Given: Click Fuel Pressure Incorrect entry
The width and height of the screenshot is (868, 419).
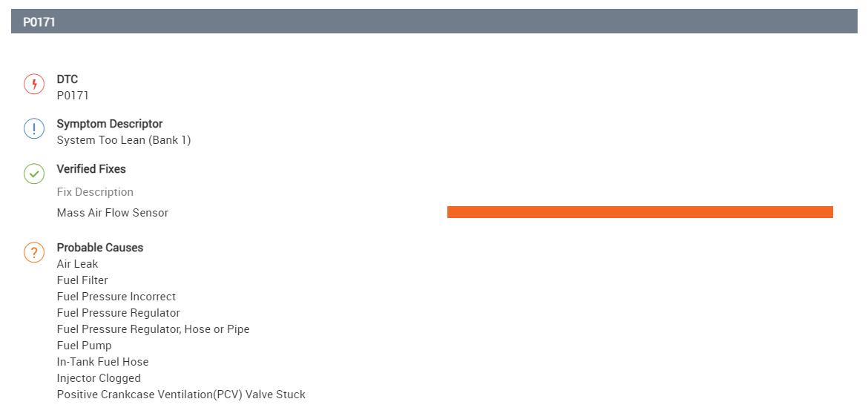Looking at the screenshot, I should point(116,297).
